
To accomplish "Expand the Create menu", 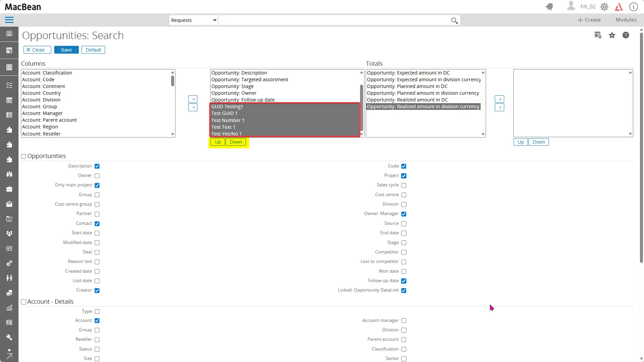I will (589, 20).
